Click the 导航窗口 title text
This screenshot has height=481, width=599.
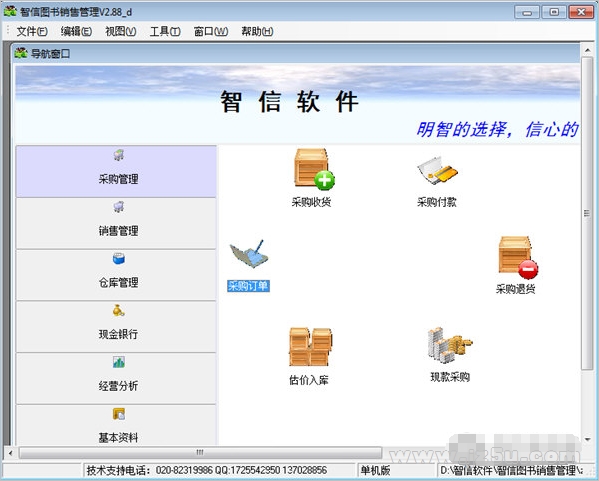click(x=50, y=53)
